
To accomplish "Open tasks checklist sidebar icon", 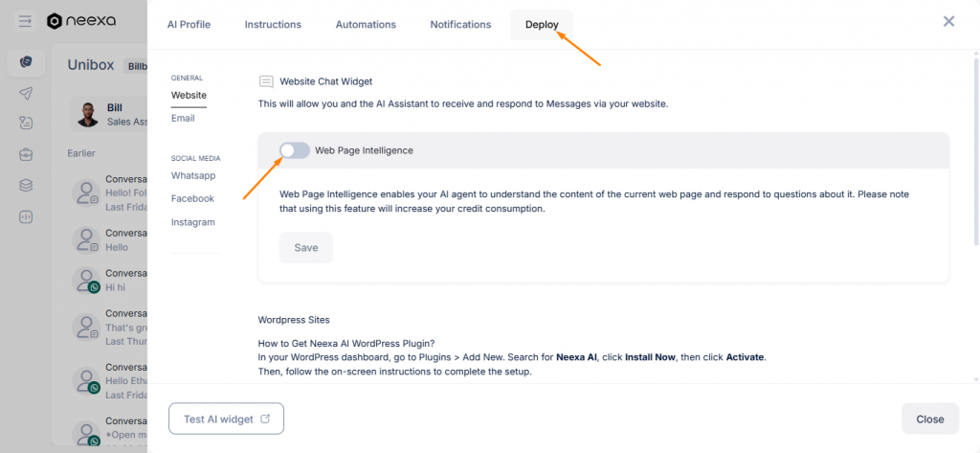I will (x=26, y=124).
